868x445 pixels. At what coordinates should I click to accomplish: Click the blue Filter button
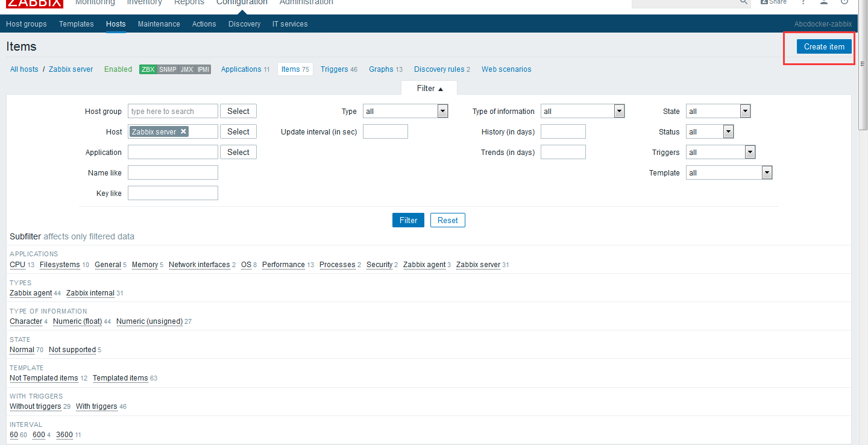click(409, 220)
